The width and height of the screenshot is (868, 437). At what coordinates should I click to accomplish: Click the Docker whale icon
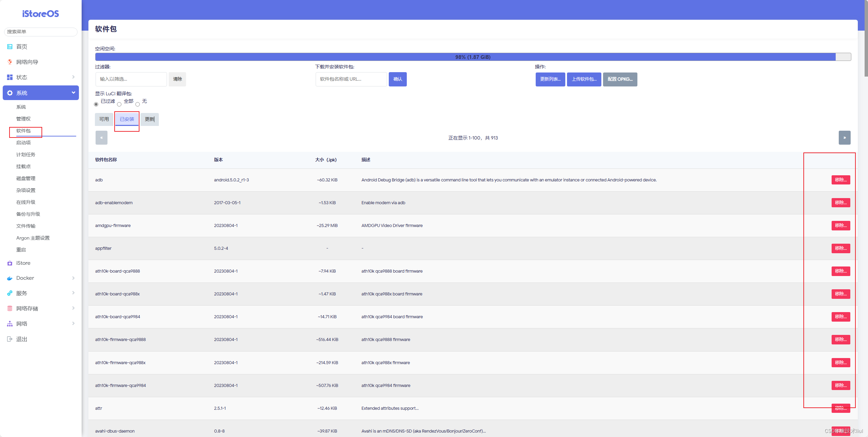point(10,278)
